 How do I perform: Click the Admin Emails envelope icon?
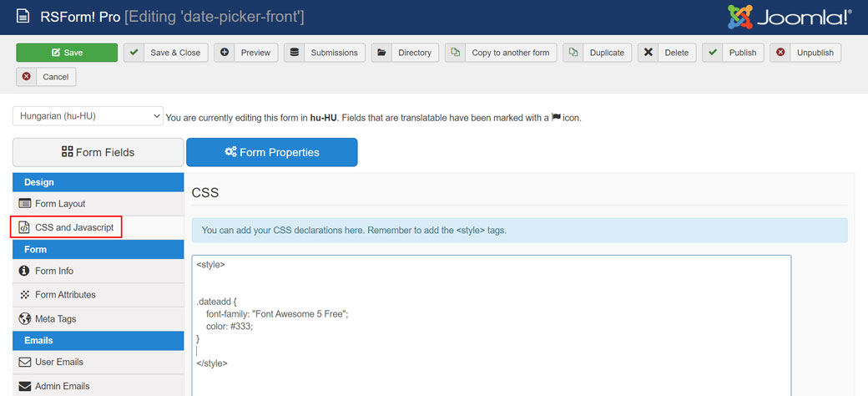[24, 386]
